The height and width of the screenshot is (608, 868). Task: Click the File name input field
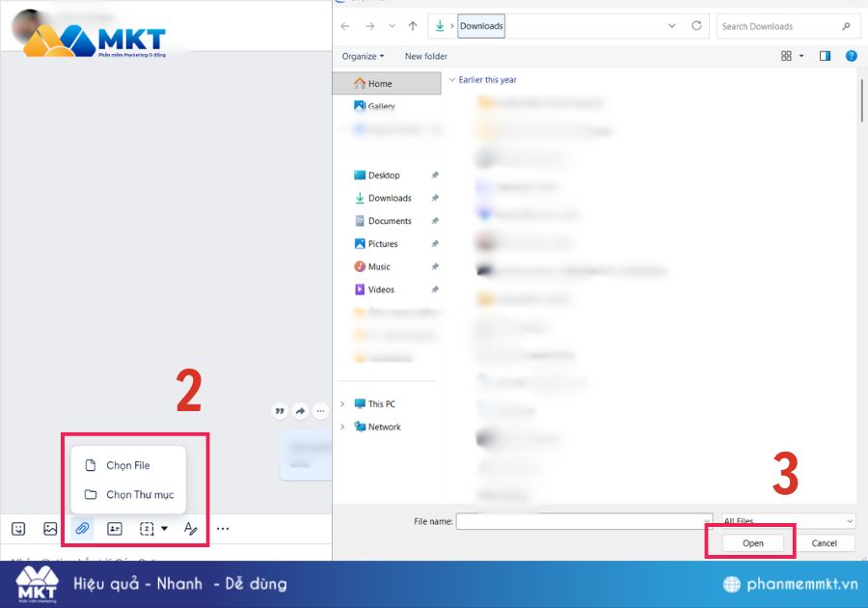coord(583,521)
